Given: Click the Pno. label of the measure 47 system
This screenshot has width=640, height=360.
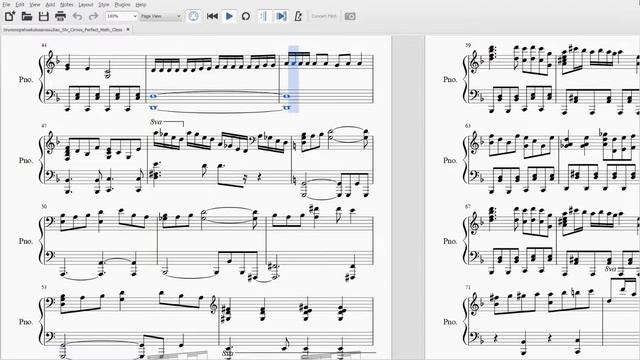Looking at the screenshot, I should 26,160.
